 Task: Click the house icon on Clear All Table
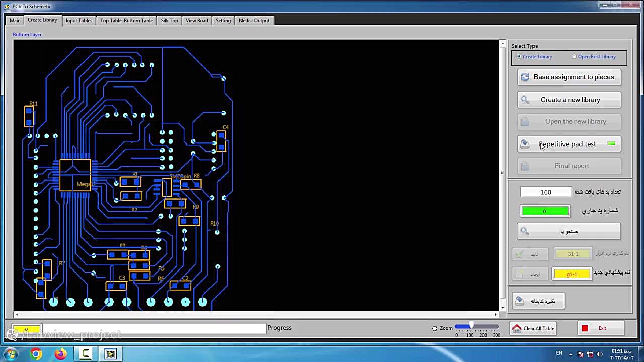[517, 328]
